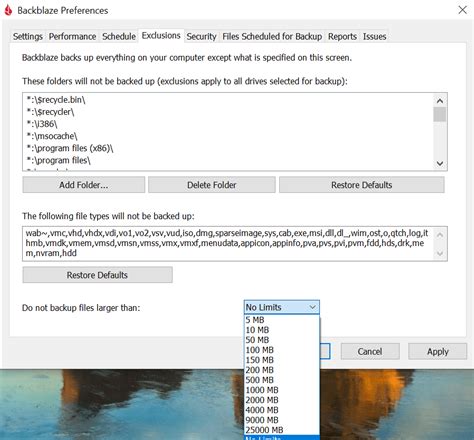This screenshot has height=440, width=474.
Task: Switch to the Settings tab
Action: coord(28,36)
